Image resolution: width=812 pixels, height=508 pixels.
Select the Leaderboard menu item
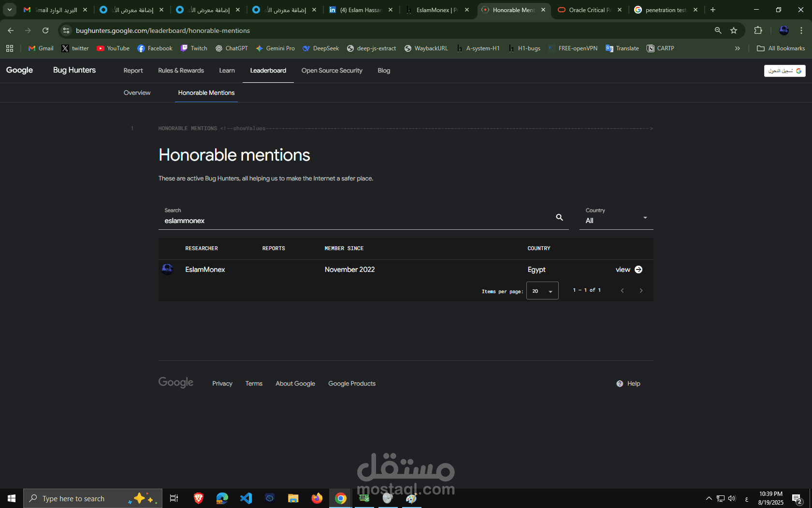point(268,71)
